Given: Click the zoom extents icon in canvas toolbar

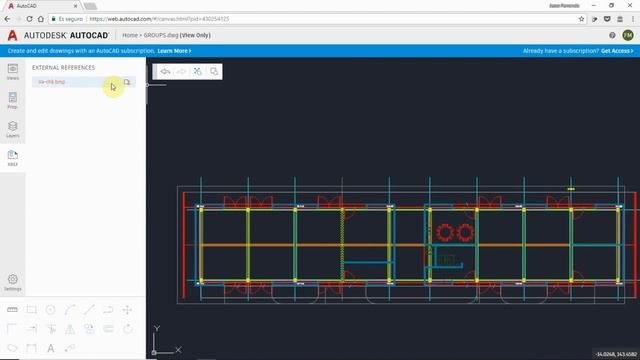Looking at the screenshot, I should coord(198,71).
